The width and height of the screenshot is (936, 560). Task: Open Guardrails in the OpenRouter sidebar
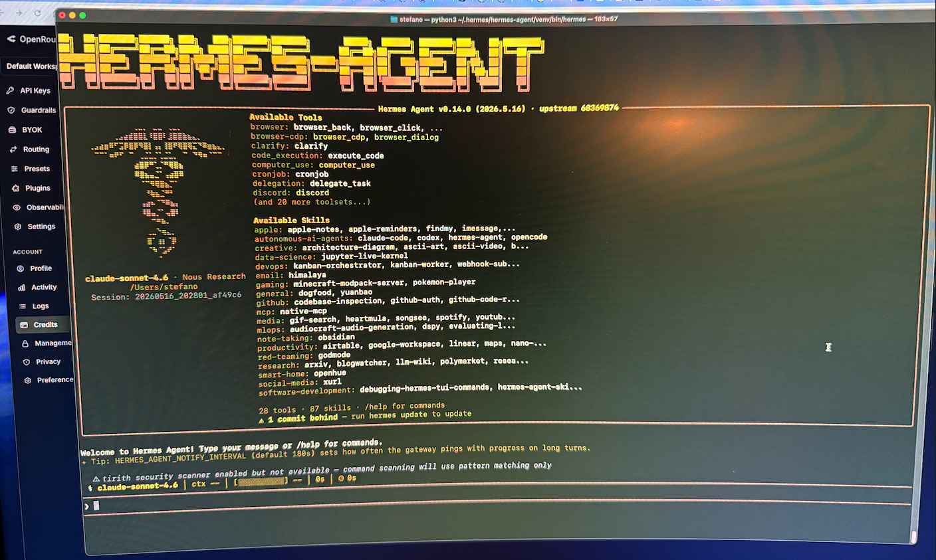click(x=32, y=110)
